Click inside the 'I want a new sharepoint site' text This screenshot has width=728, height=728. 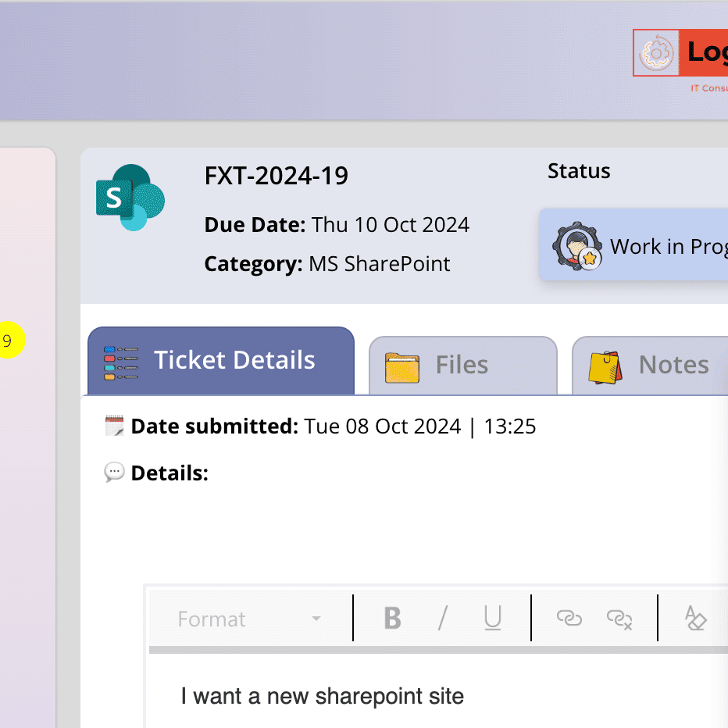[x=323, y=697]
